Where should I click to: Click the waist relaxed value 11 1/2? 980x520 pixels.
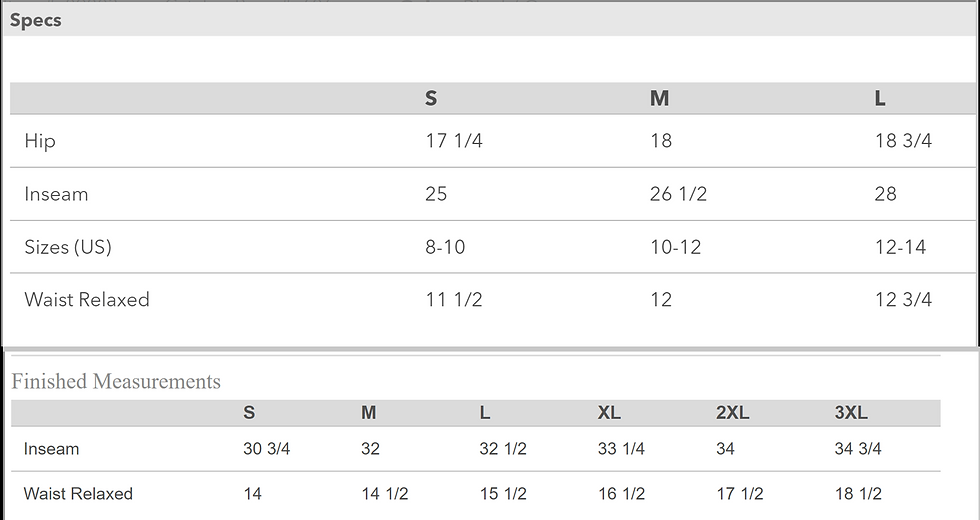tap(453, 300)
